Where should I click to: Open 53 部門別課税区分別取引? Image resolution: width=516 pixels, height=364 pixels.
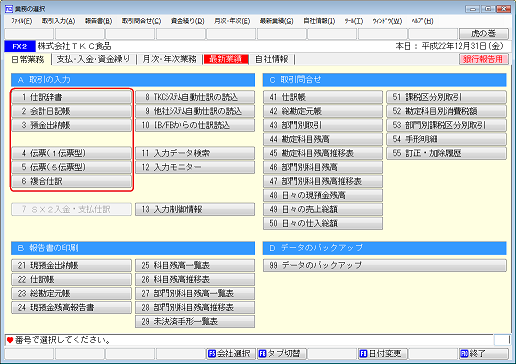(446, 125)
